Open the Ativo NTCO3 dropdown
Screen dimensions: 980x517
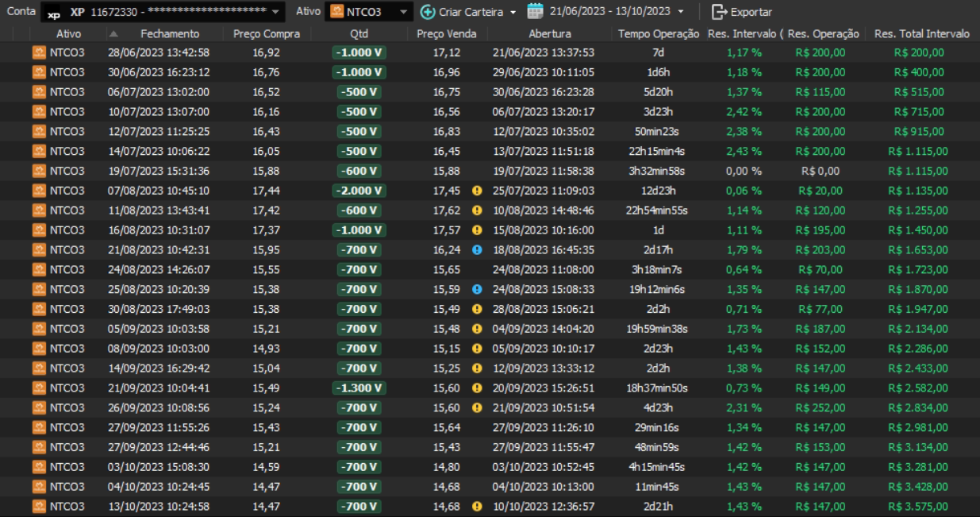[403, 12]
